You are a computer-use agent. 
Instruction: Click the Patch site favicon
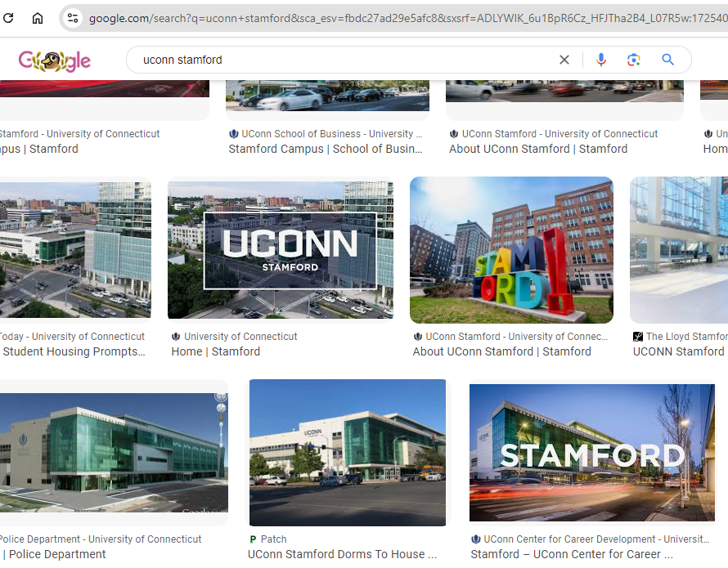(253, 539)
